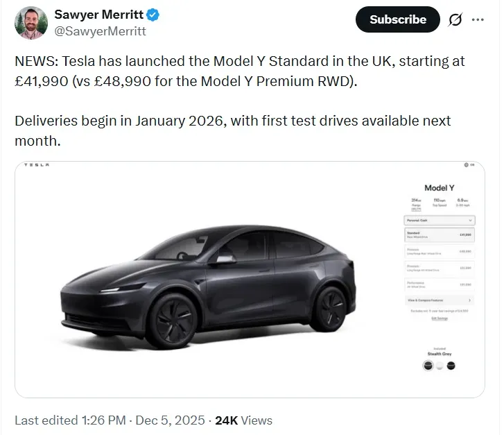Screen dimensions: 504x435
Task: Open Sawyer Merritt's profile avatar
Action: [31, 23]
